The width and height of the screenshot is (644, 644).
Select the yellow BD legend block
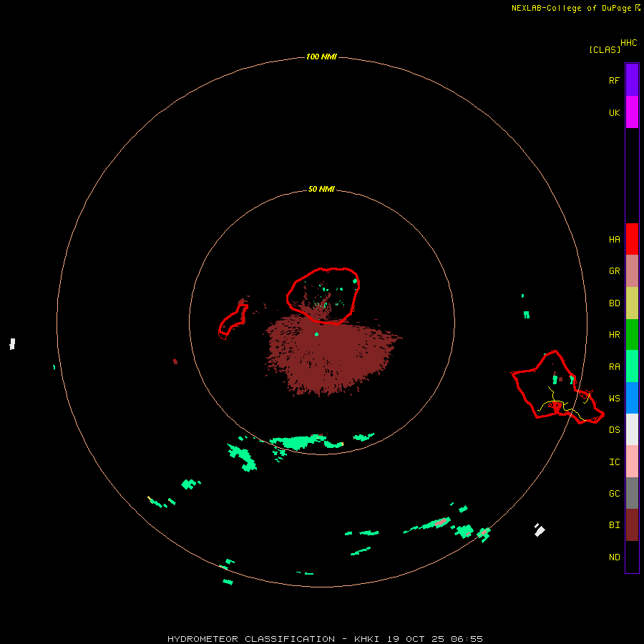[x=632, y=303]
